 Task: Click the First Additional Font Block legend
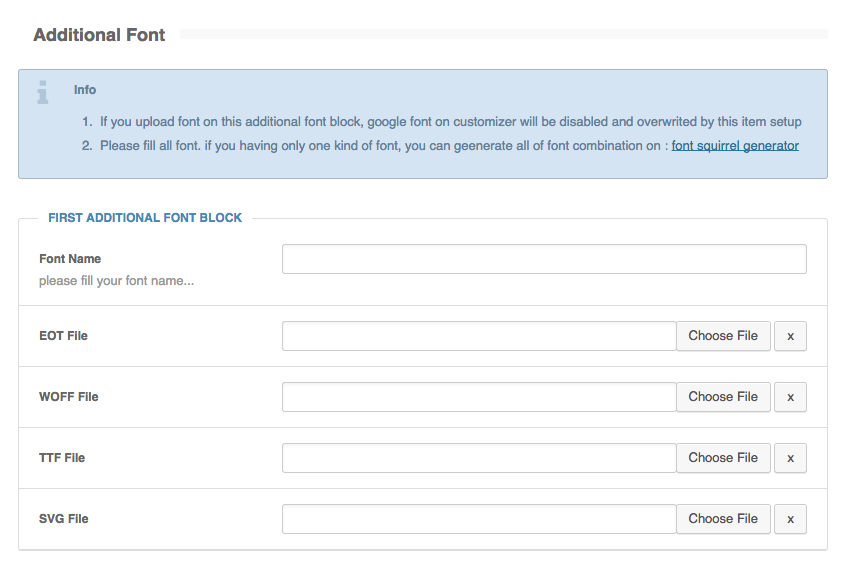click(x=145, y=217)
